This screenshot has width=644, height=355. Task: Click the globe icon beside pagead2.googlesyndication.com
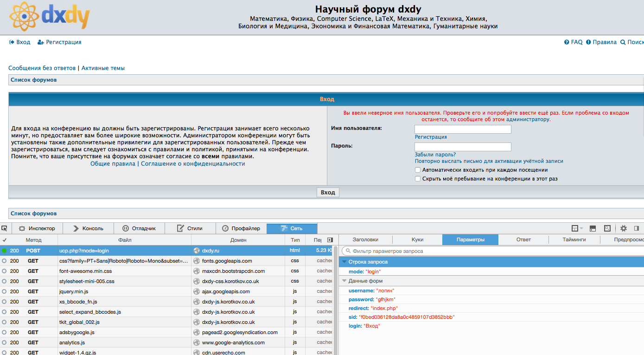click(197, 332)
